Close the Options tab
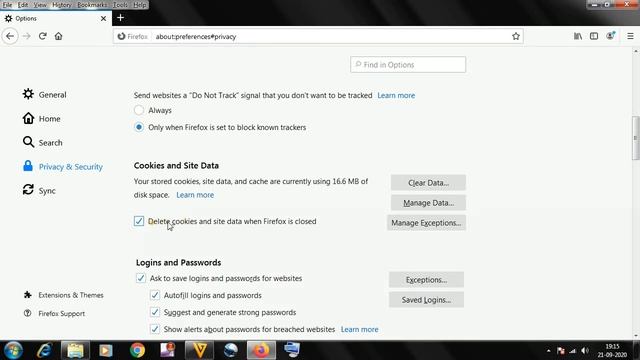 coord(103,18)
